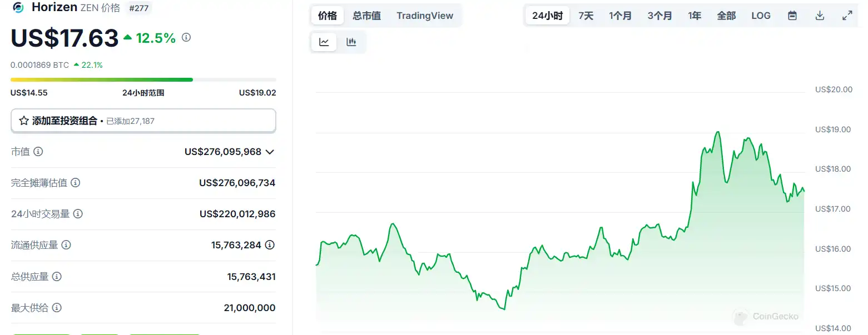
Task: Click info icon next to 完全摊薄估值
Action: pos(75,183)
